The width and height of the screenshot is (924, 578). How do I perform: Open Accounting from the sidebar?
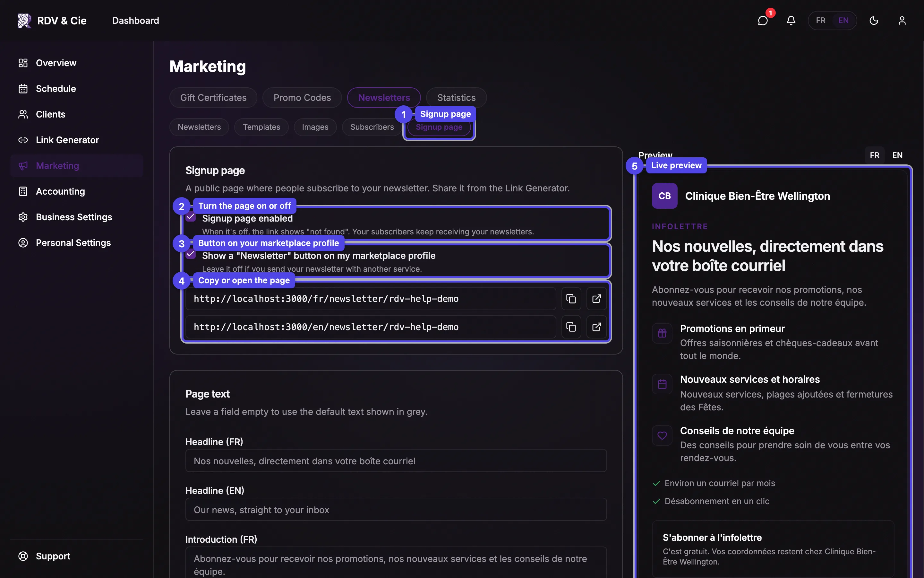pyautogui.click(x=76, y=191)
